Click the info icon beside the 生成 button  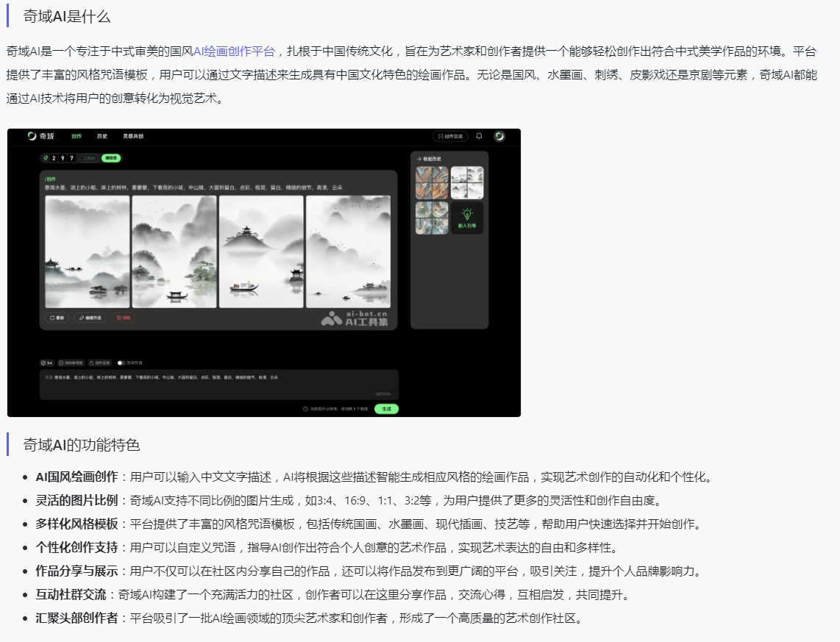point(306,409)
